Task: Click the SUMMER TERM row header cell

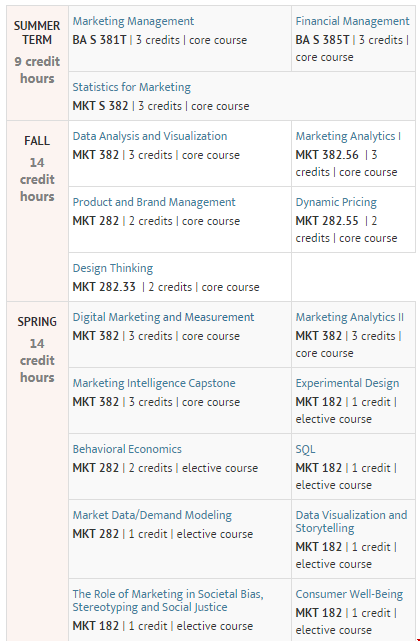Action: coord(37,63)
